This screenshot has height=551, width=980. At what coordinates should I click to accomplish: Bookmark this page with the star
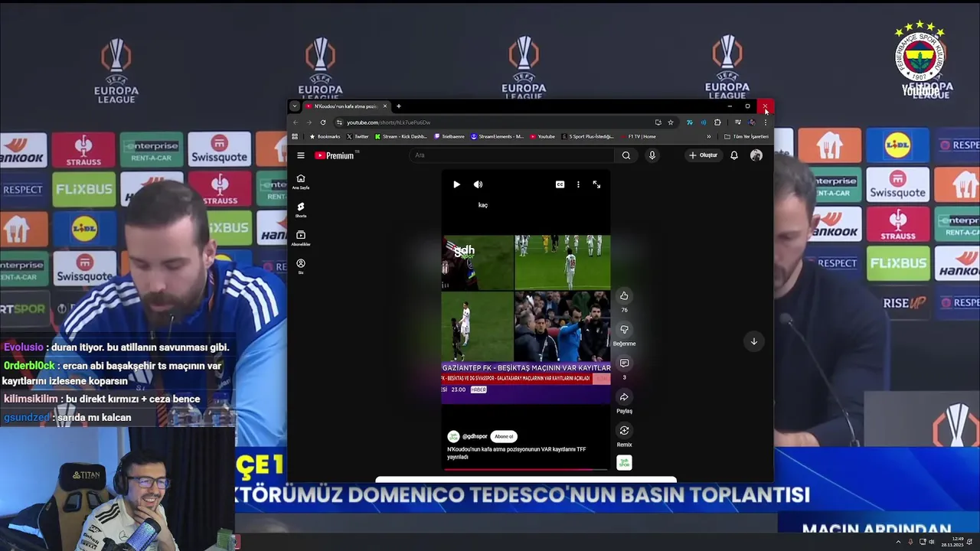(671, 122)
